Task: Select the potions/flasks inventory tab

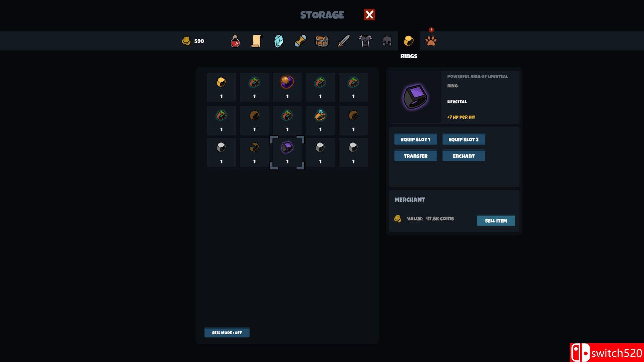Action: (x=236, y=40)
